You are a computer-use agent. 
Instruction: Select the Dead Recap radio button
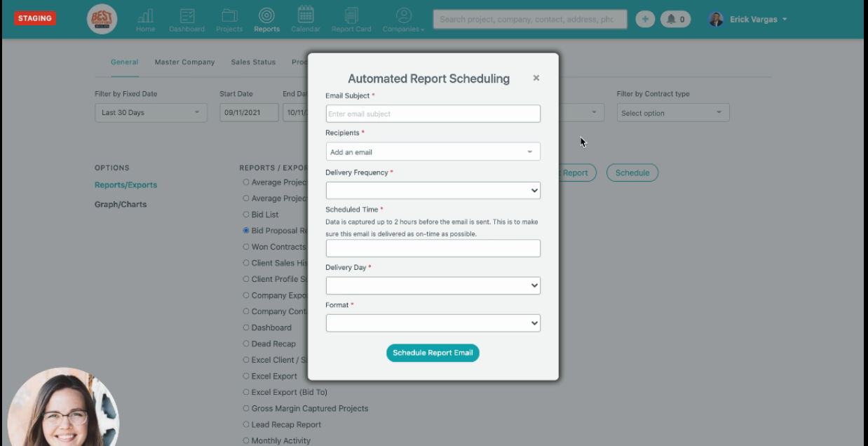246,344
